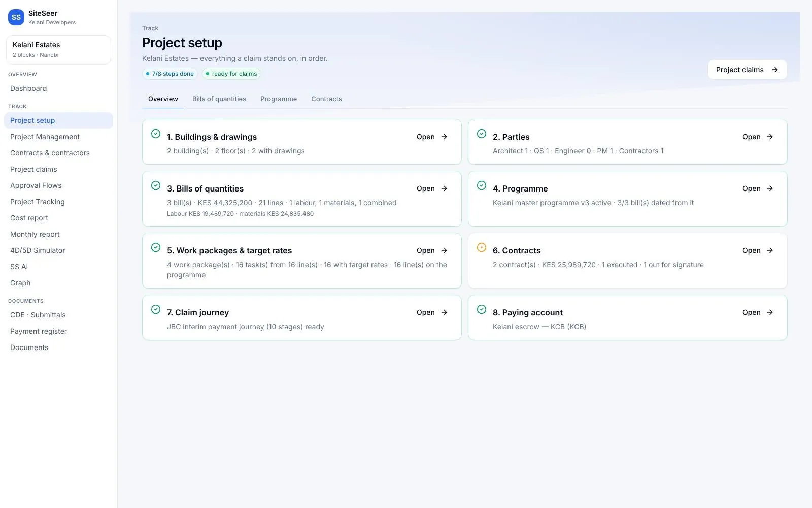Open the Contracts tab
This screenshot has height=508, width=812.
point(326,99)
